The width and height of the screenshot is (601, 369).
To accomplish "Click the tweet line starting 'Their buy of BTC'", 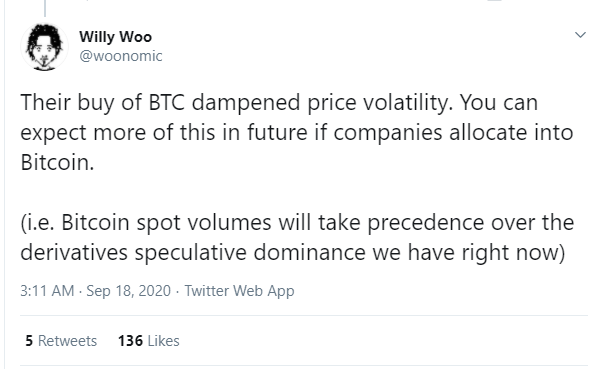I will pyautogui.click(x=279, y=103).
